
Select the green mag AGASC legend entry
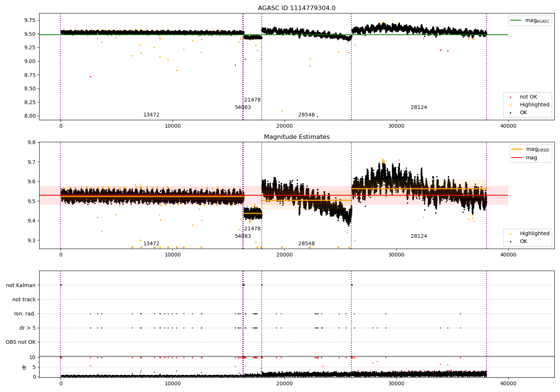pyautogui.click(x=530, y=21)
